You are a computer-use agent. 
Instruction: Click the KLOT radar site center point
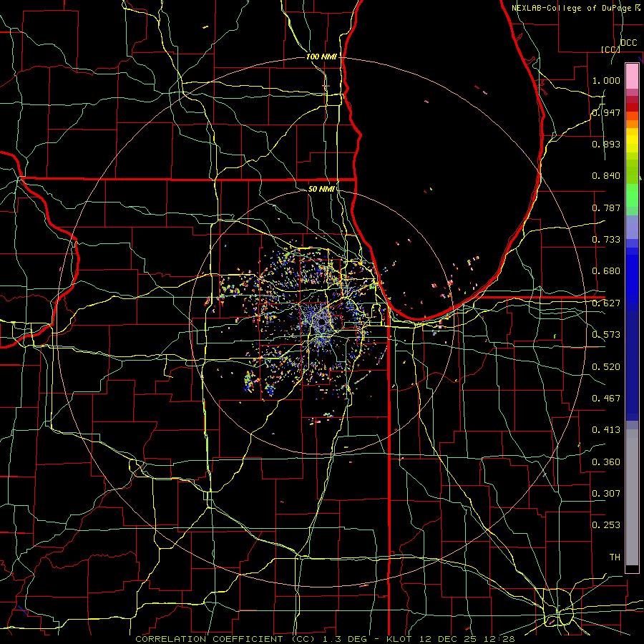pos(321,322)
